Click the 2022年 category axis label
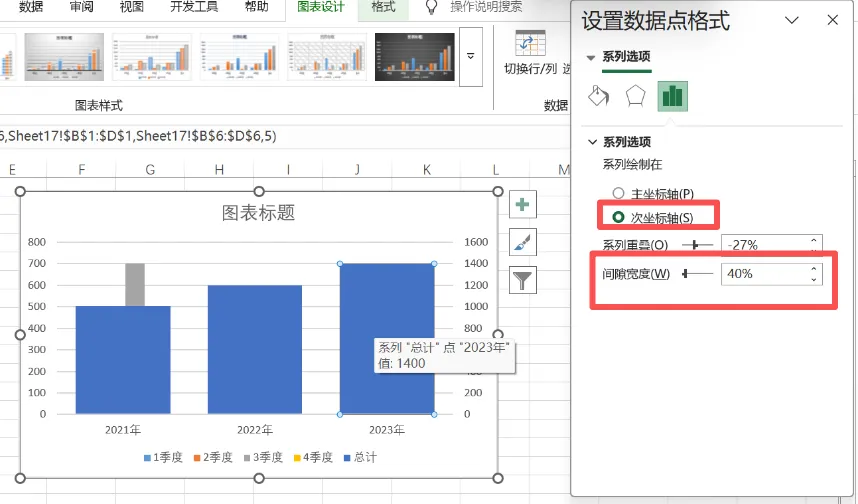The width and height of the screenshot is (858, 504). (x=255, y=430)
